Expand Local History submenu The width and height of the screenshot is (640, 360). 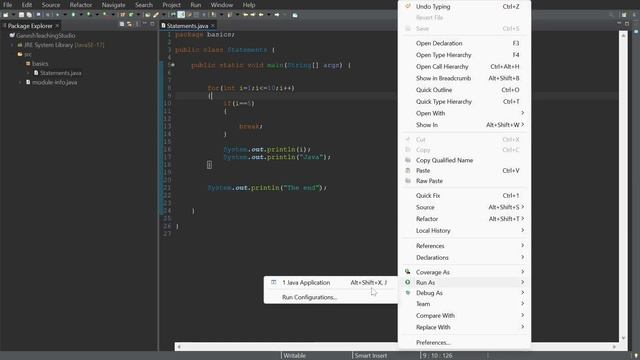[x=464, y=231]
